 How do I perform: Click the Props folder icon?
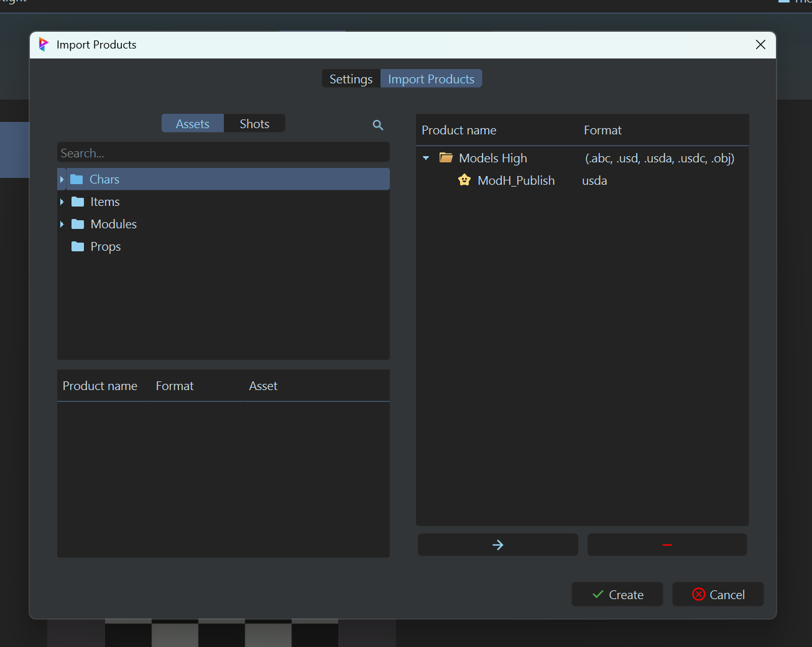point(78,246)
